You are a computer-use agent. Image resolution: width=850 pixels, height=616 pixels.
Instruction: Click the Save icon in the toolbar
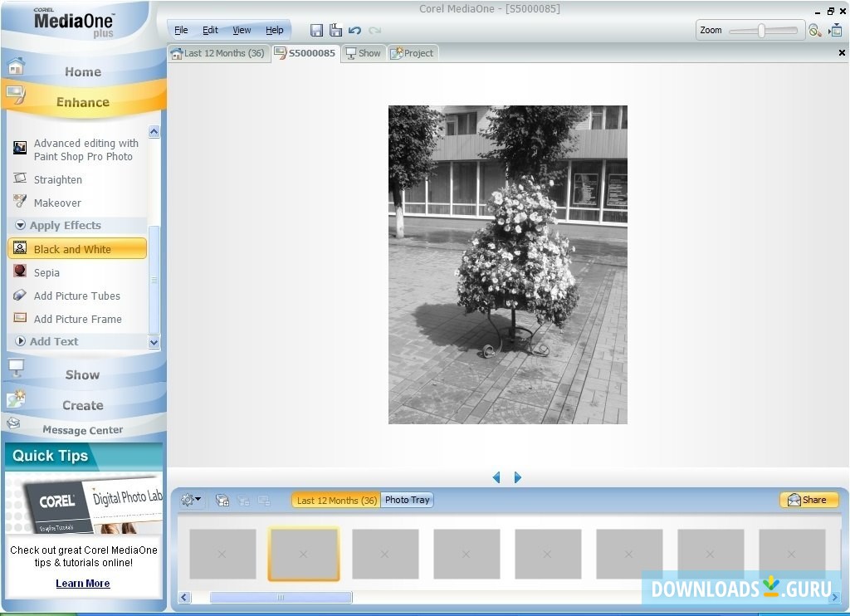click(316, 30)
